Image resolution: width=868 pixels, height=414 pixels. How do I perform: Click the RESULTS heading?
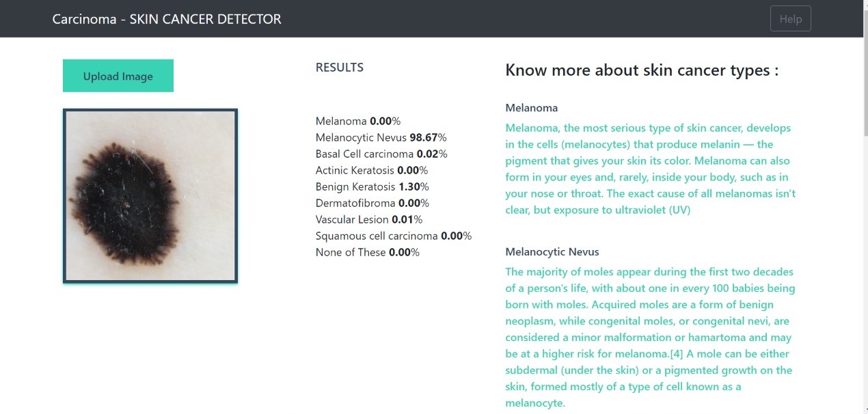[x=339, y=67]
